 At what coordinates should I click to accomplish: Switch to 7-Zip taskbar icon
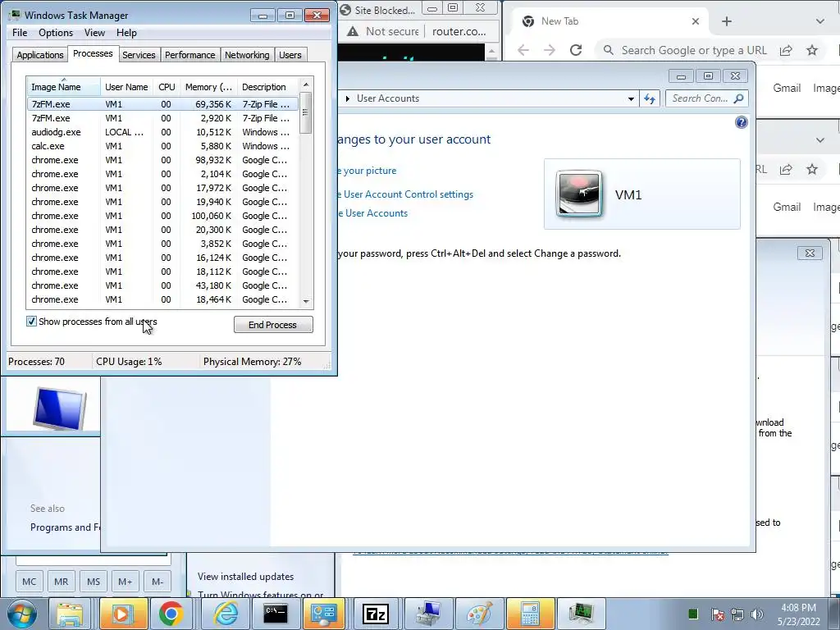pyautogui.click(x=376, y=614)
